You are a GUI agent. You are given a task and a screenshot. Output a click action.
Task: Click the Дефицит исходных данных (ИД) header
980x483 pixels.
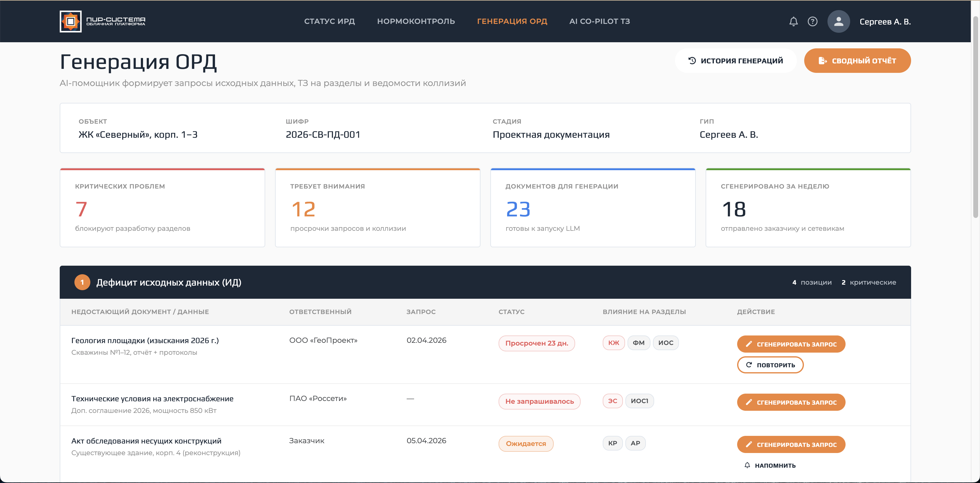[168, 283]
